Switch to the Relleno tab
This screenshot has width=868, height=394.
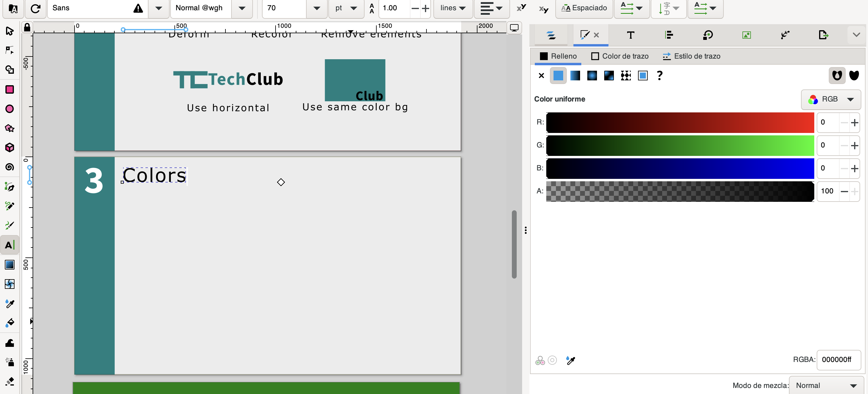(x=558, y=56)
